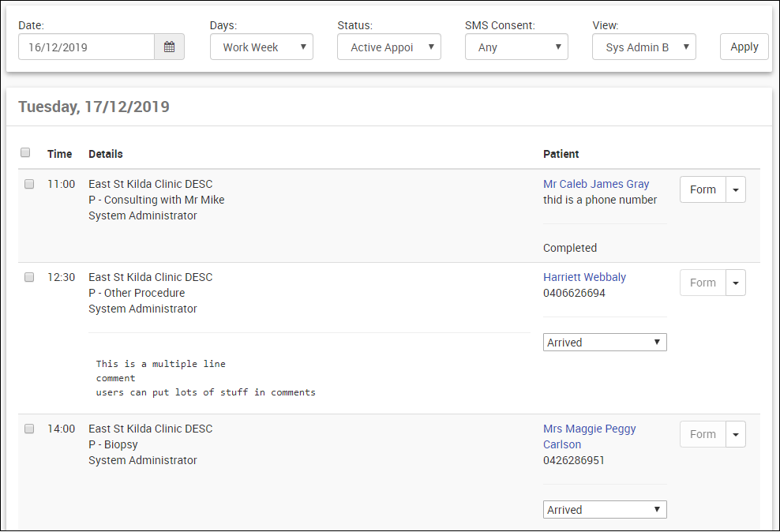Open the SMS Consent dropdown
The image size is (780, 532).
click(x=516, y=47)
